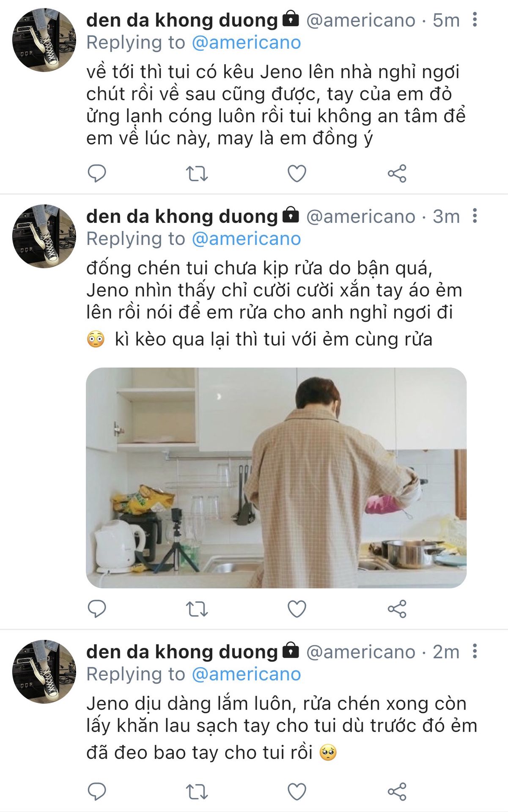Open more options for the 5m tweet
508x812 pixels.
(475, 19)
